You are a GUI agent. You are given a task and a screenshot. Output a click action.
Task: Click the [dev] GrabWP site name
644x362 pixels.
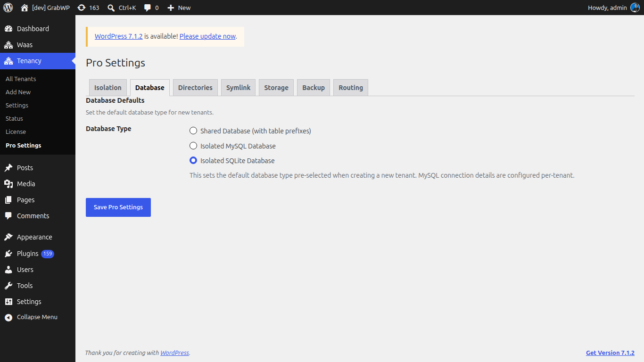[x=51, y=8]
